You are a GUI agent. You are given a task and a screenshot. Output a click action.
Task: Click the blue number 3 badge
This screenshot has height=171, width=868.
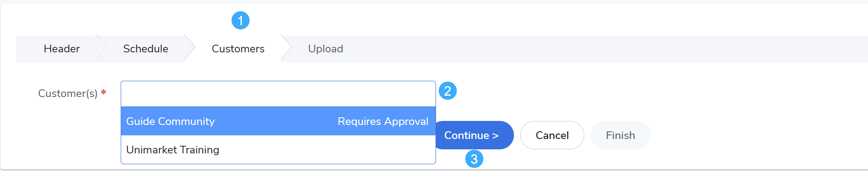(474, 159)
